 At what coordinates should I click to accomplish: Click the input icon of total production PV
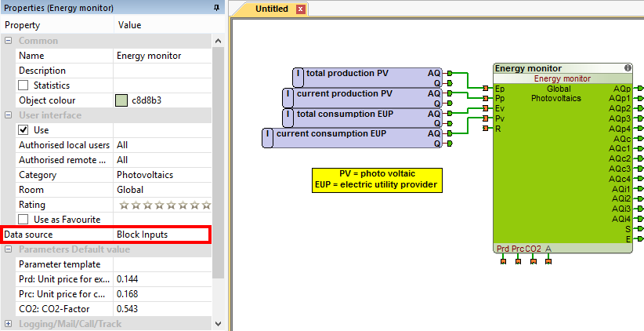click(x=298, y=76)
